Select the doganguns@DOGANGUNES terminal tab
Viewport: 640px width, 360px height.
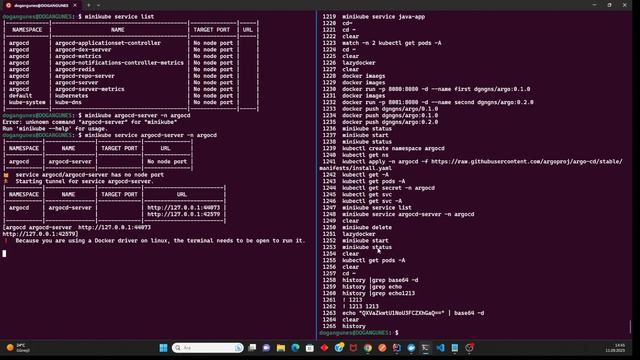41,5
